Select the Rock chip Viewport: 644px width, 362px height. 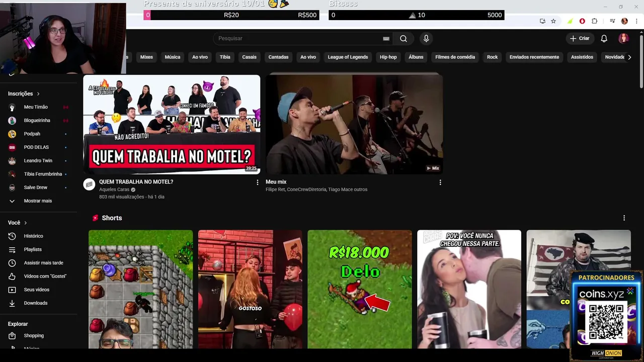tap(492, 57)
